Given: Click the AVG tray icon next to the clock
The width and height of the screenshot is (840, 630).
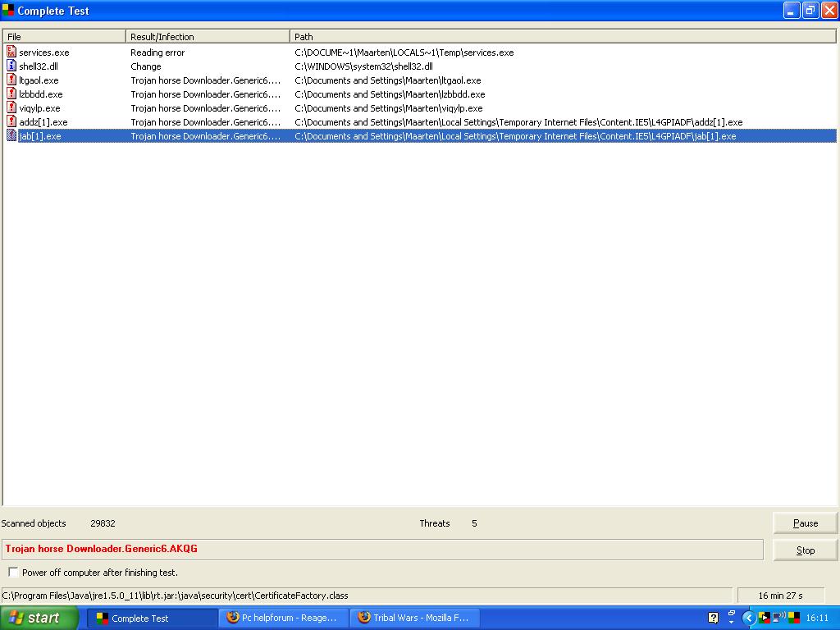Looking at the screenshot, I should click(x=794, y=618).
